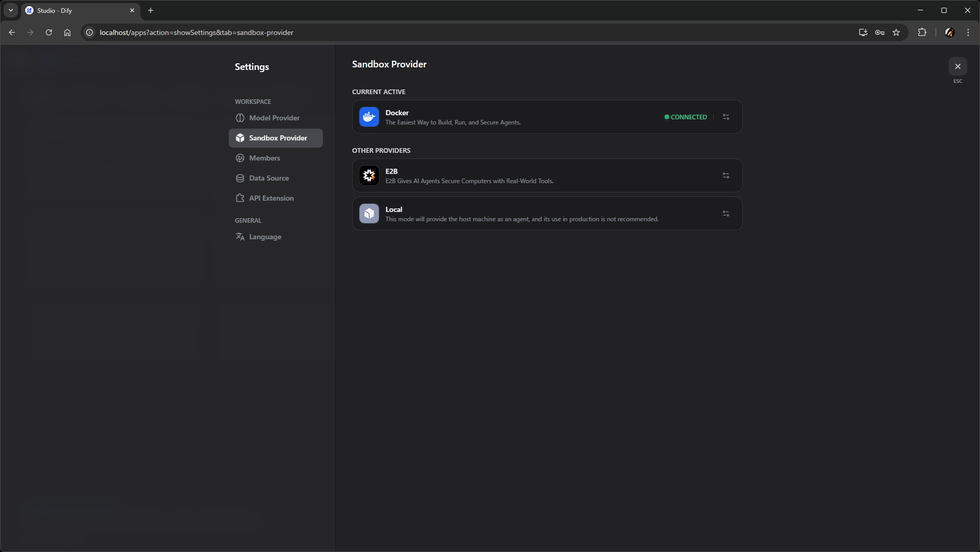Open Chrome three-dot menu

click(968, 32)
